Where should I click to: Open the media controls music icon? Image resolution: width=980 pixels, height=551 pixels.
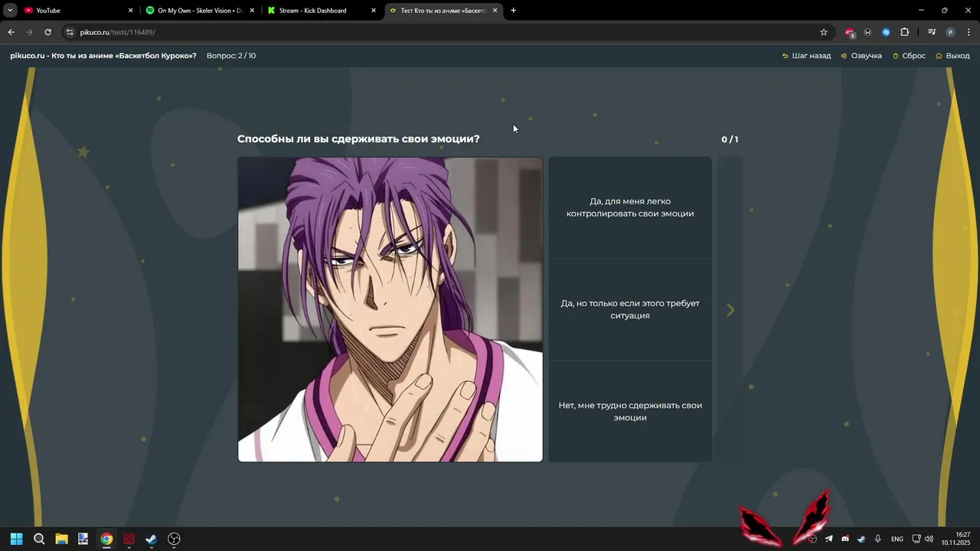point(932,32)
